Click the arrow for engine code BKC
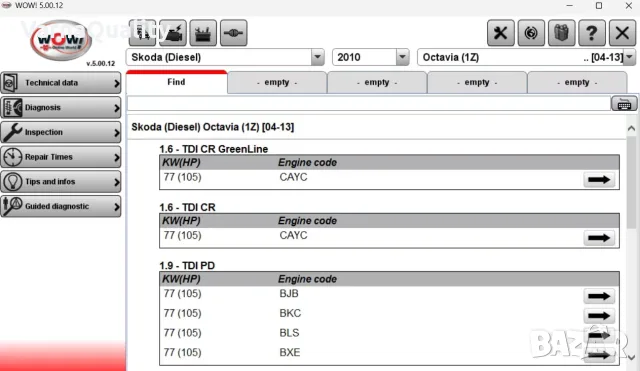This screenshot has height=371, width=640. (x=599, y=316)
